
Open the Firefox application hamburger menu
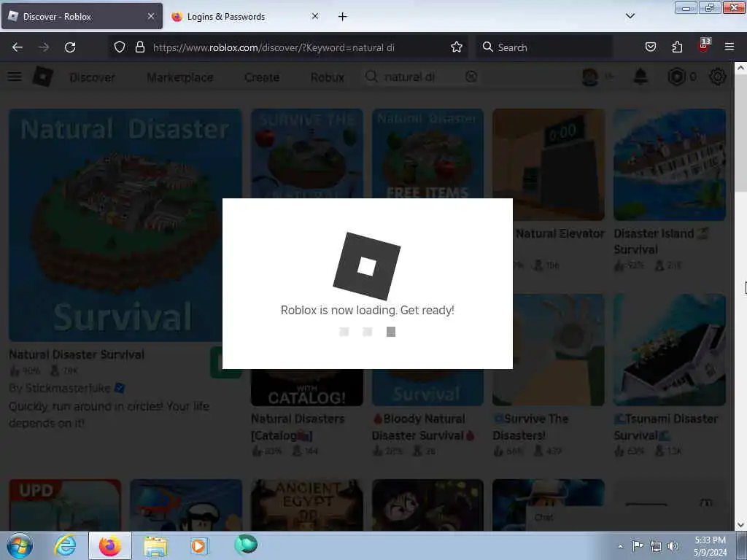point(729,47)
